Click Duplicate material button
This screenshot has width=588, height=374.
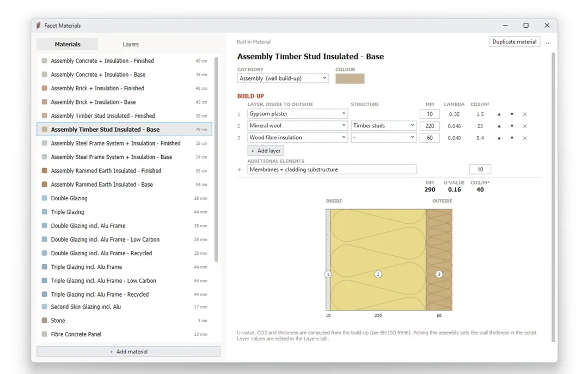(514, 41)
